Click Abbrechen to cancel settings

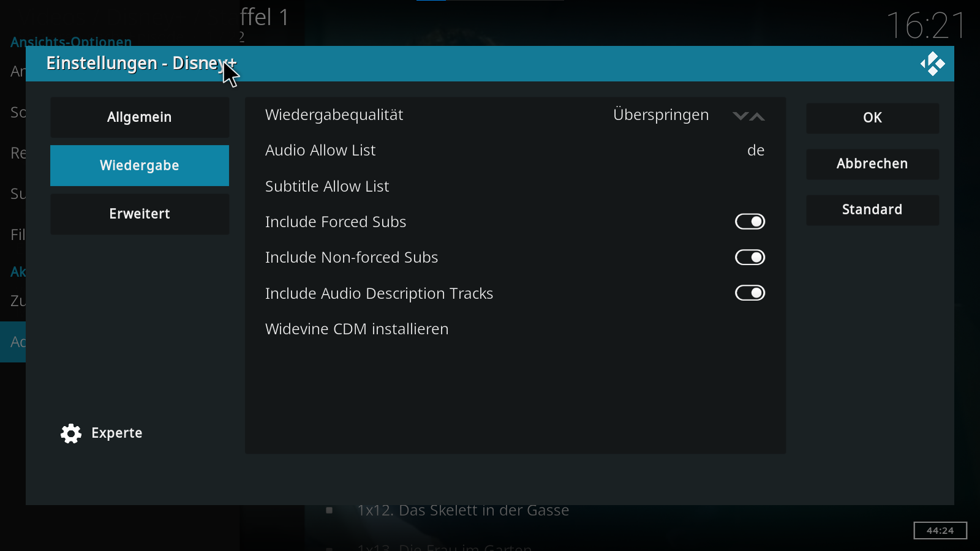[x=872, y=163]
